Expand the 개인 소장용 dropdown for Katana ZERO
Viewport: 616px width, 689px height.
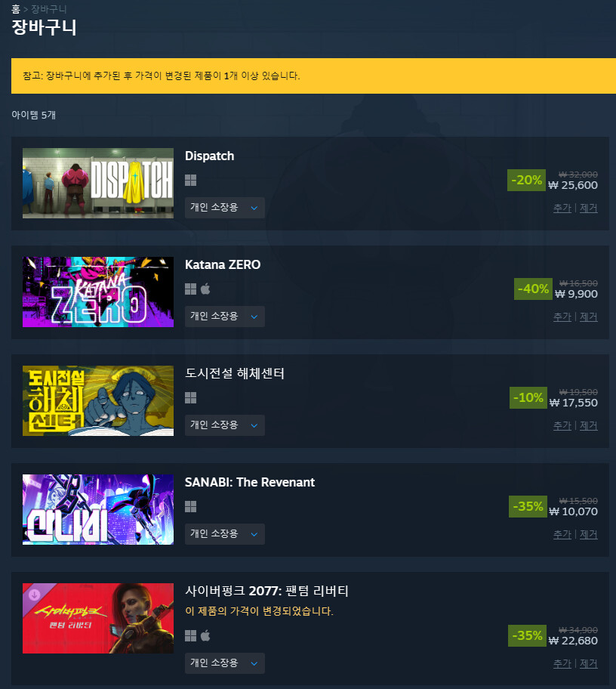click(225, 317)
